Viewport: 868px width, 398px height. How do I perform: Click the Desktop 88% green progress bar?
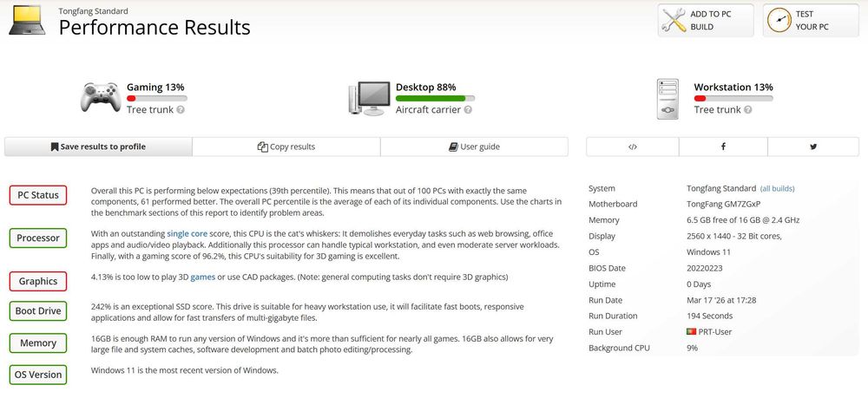435,98
